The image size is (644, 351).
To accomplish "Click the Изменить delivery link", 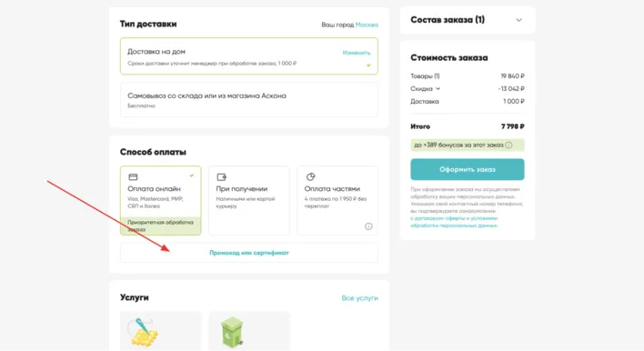I will click(357, 53).
